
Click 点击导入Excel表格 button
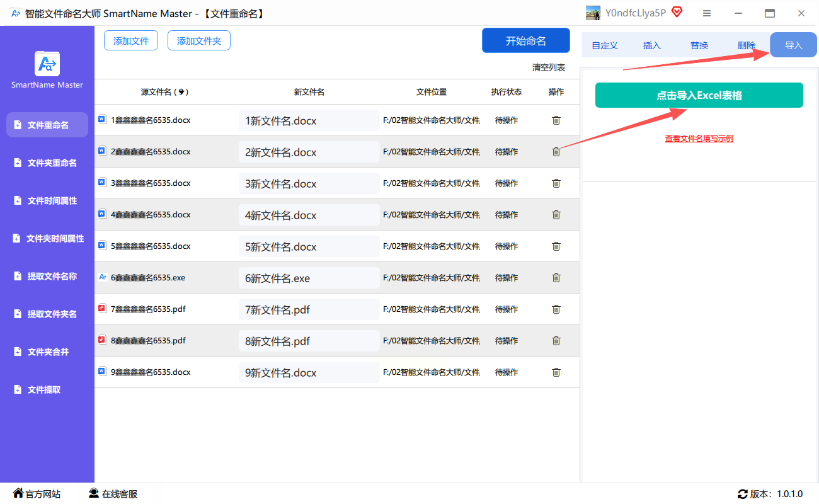(699, 96)
